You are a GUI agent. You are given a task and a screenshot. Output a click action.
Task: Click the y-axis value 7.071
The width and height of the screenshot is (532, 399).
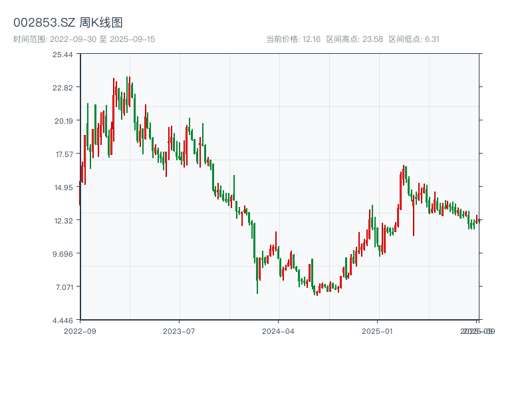pyautogui.click(x=64, y=287)
